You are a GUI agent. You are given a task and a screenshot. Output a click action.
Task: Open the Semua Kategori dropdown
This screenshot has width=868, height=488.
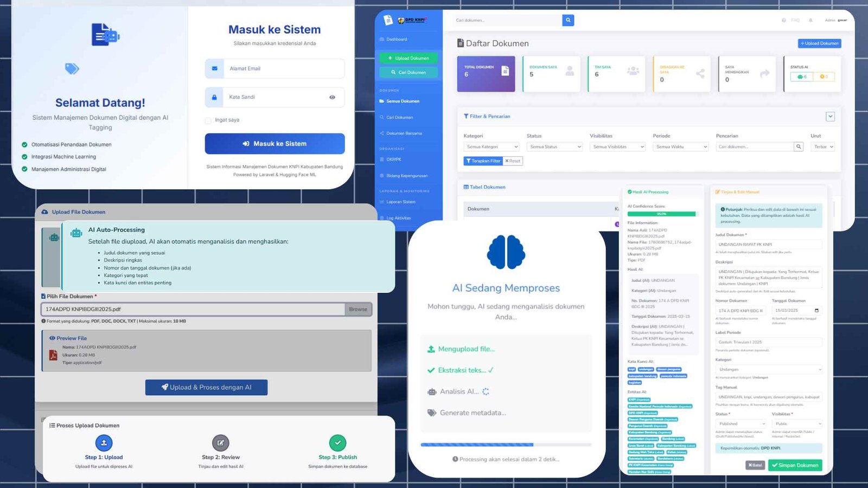[492, 147]
